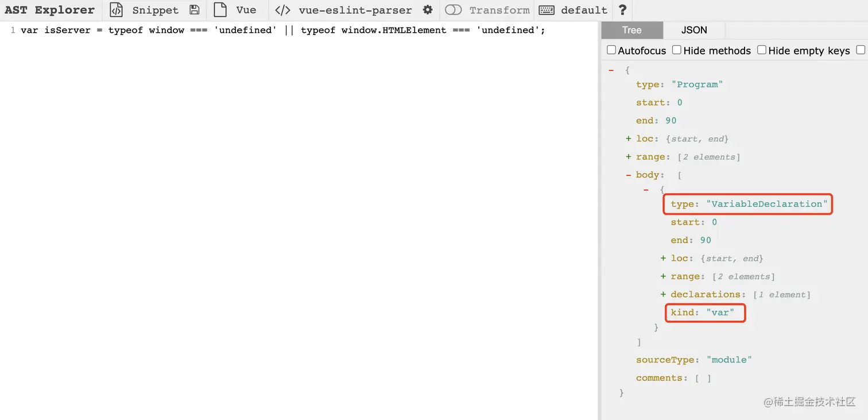
Task: Collapse the VariableDeclaration object node
Action: 646,189
